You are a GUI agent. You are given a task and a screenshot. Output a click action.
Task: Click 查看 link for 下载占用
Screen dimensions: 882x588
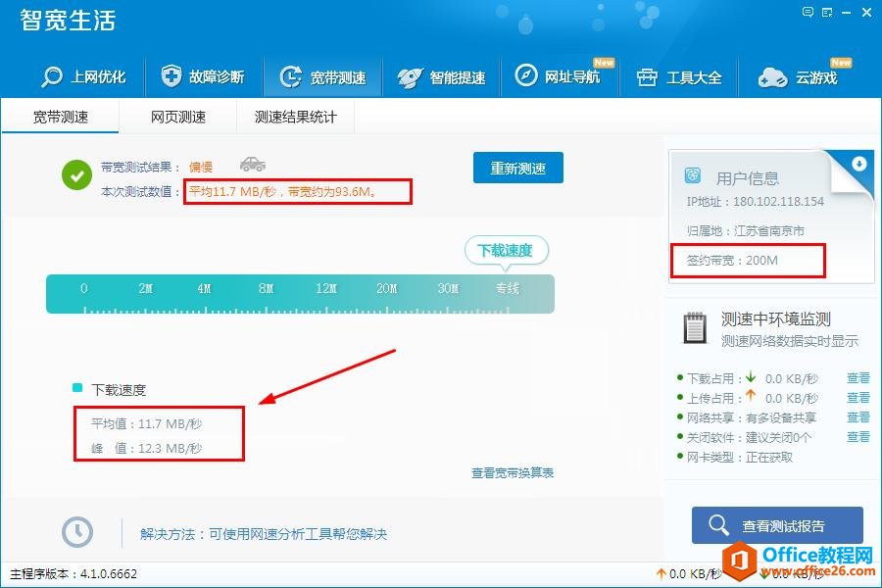point(858,378)
